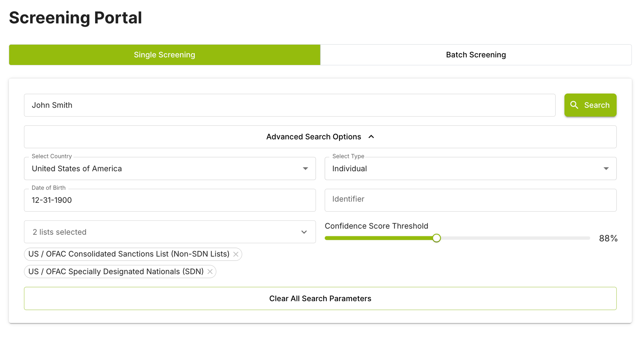Remove the OFAC Specially Designated Nationals chip
This screenshot has height=337, width=644.
pyautogui.click(x=210, y=272)
